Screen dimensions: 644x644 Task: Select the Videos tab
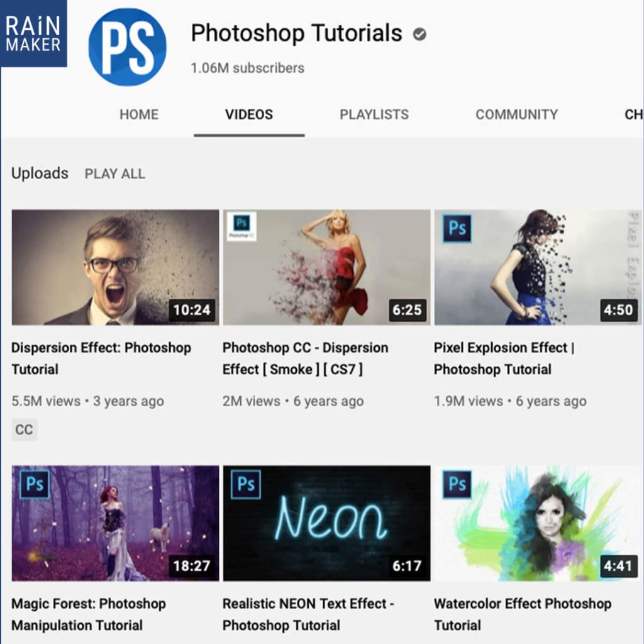[x=249, y=114]
